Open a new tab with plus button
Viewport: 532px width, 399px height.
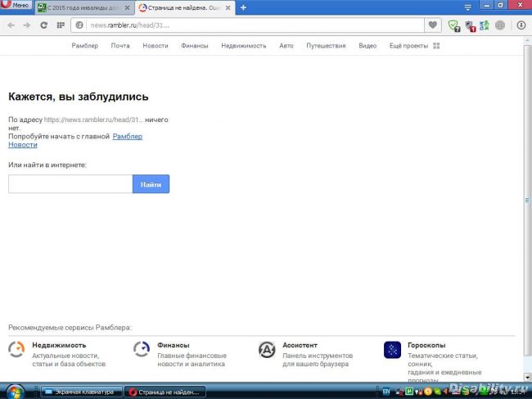pyautogui.click(x=243, y=7)
